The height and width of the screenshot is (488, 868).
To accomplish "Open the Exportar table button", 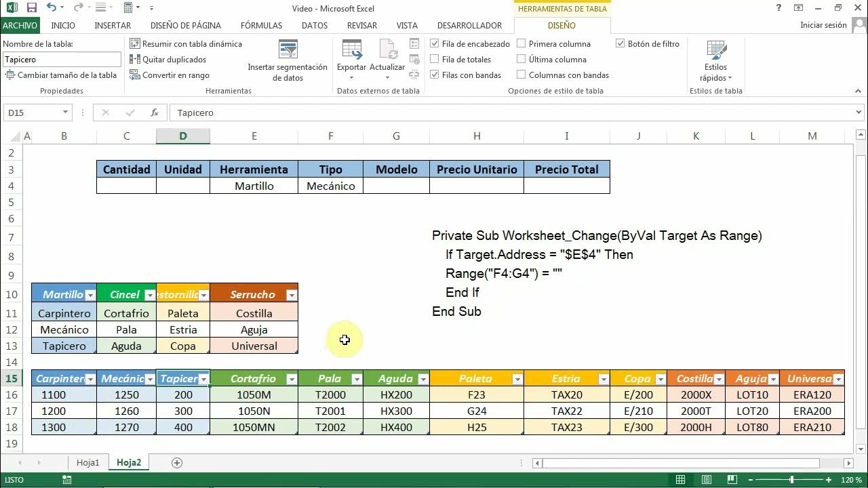I will 351,59.
